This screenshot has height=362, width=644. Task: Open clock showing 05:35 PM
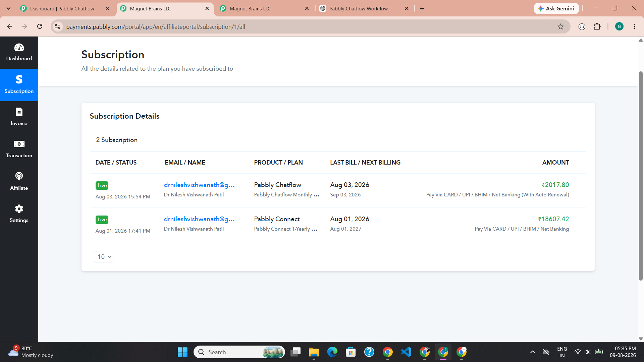coord(623,352)
